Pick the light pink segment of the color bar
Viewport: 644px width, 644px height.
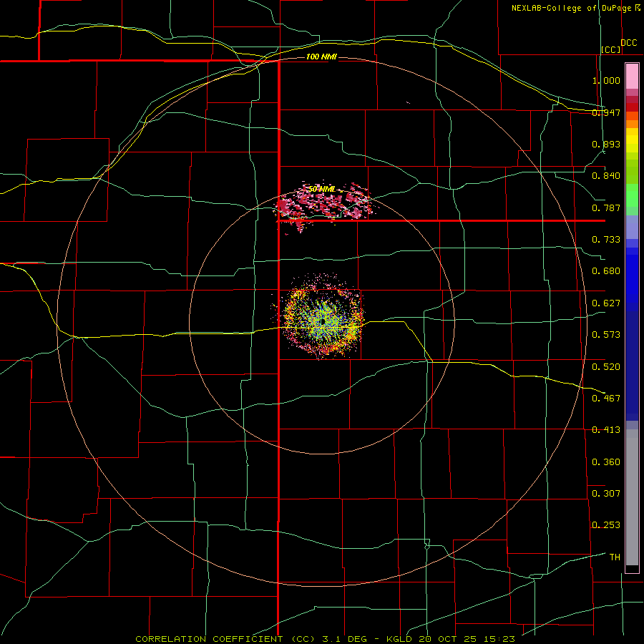pos(632,76)
